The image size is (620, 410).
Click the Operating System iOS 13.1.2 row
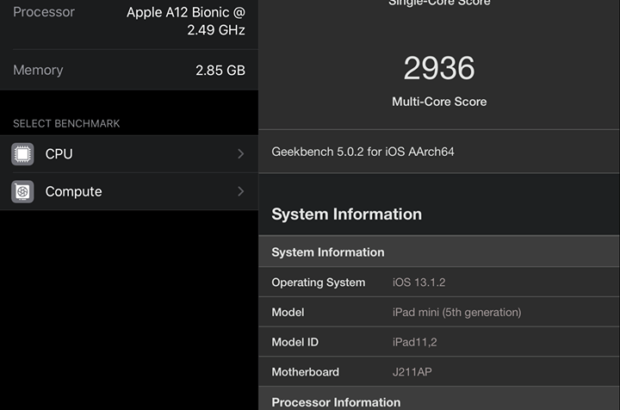coord(439,283)
